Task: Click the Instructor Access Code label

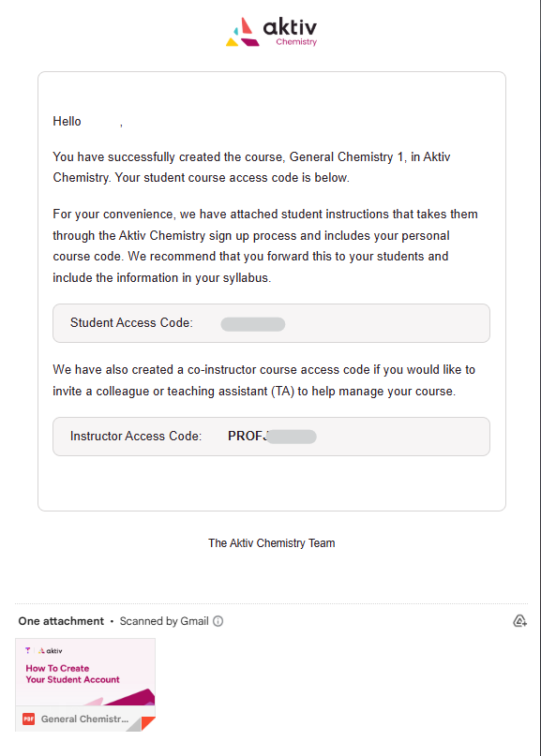Action: click(136, 436)
